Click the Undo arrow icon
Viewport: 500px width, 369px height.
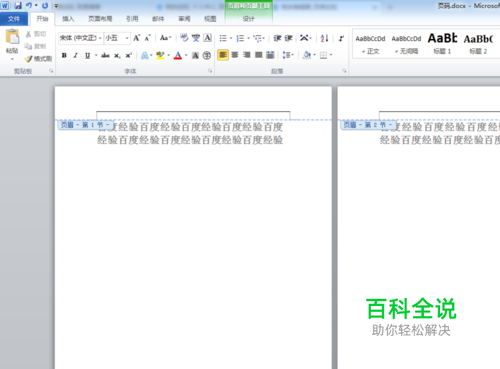point(29,5)
